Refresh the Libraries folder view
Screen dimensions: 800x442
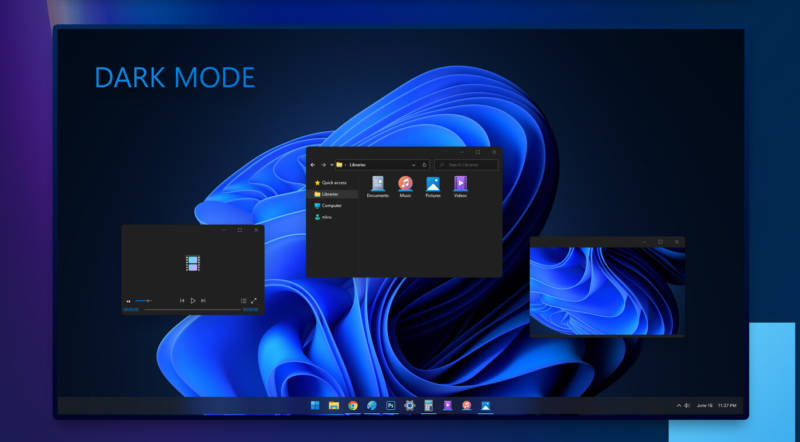pyautogui.click(x=424, y=165)
